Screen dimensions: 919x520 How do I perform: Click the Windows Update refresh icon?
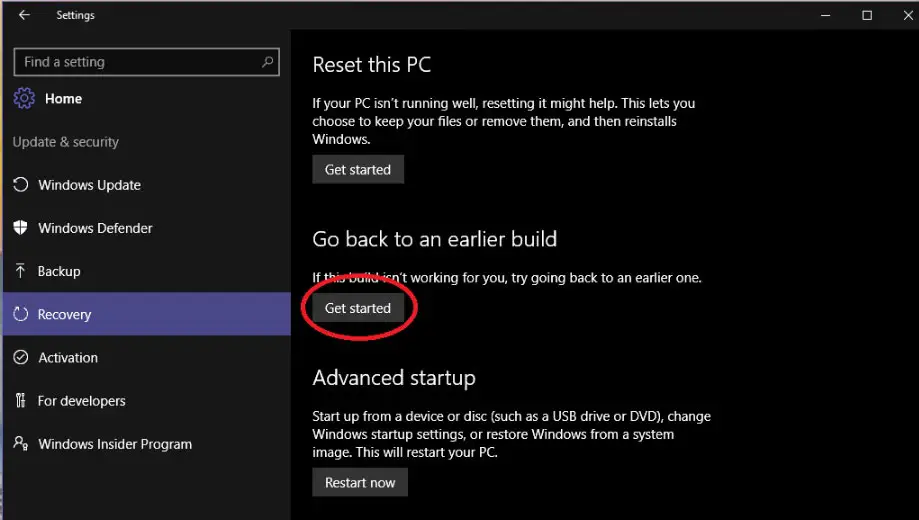pyautogui.click(x=20, y=185)
